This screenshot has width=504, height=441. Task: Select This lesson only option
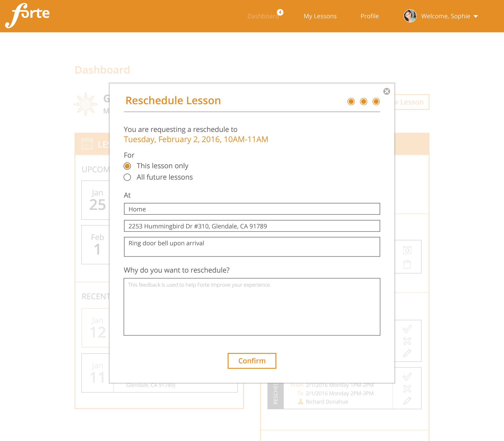127,166
